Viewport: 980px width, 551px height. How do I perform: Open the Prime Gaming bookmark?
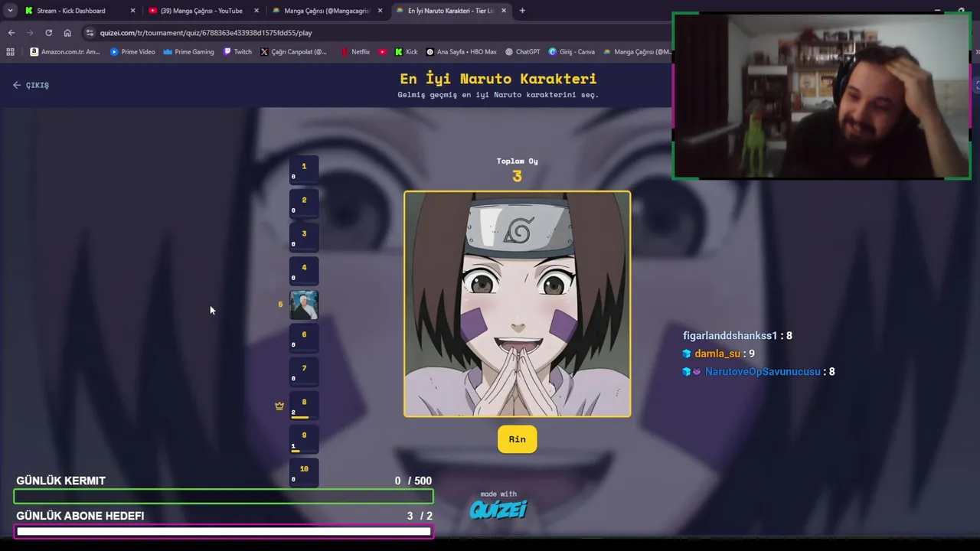[x=188, y=52]
